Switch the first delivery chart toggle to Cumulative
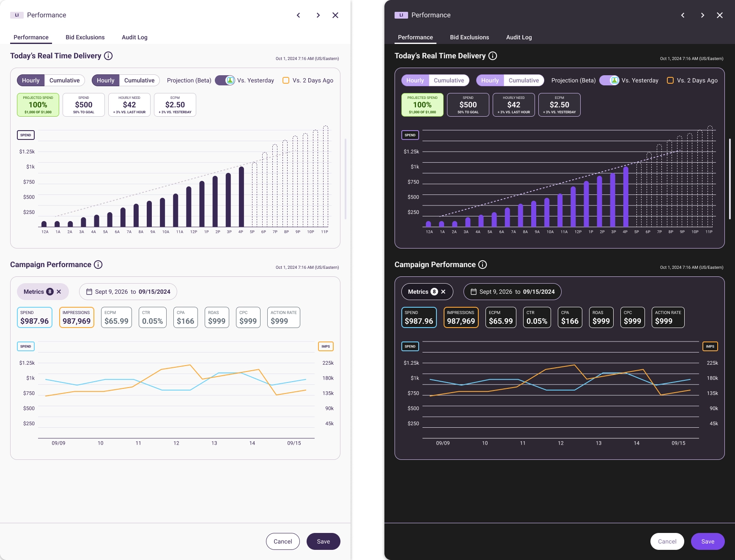 click(x=64, y=80)
